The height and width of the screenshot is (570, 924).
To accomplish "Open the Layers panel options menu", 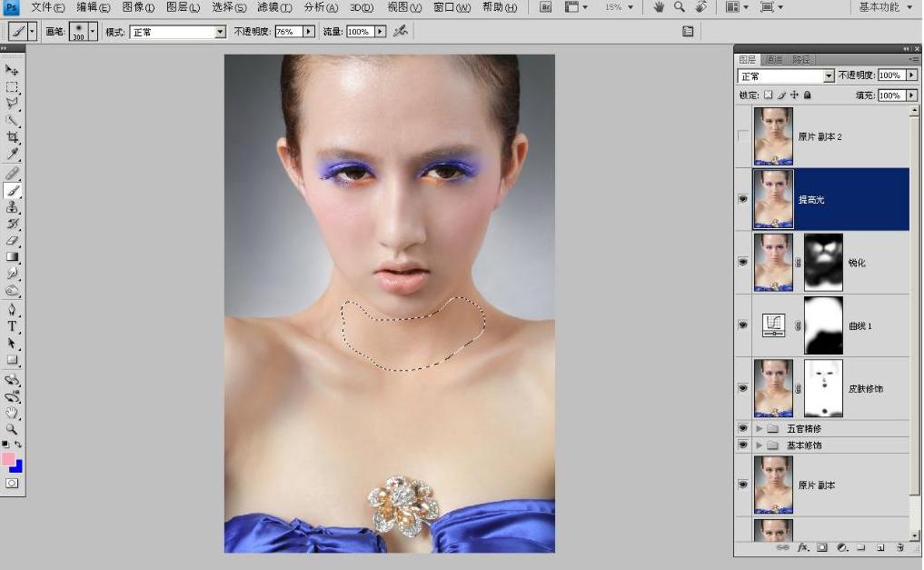I will tap(913, 59).
